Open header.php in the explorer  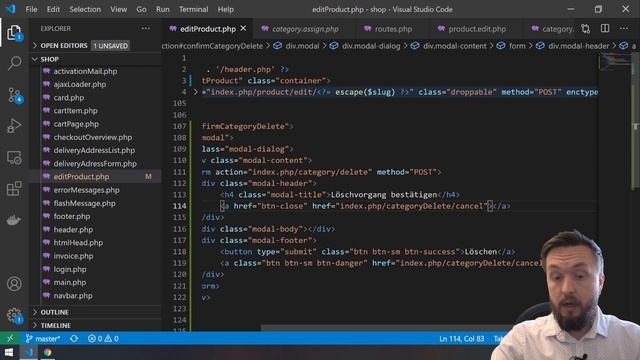pyautogui.click(x=73, y=229)
